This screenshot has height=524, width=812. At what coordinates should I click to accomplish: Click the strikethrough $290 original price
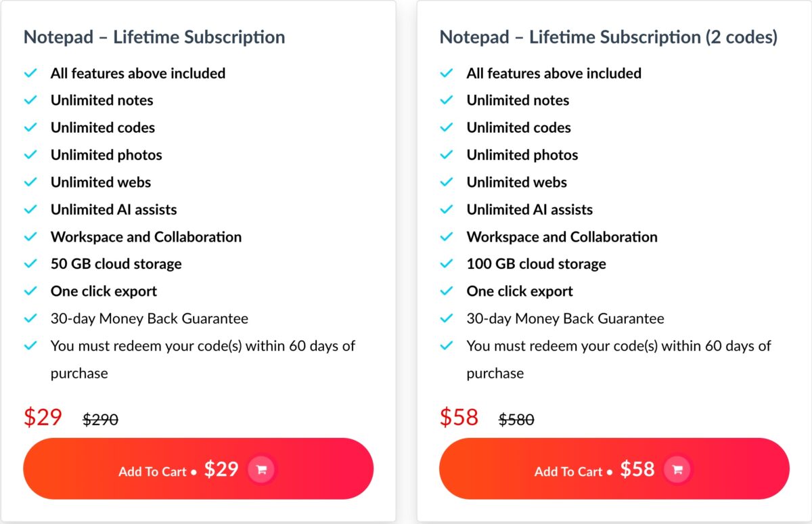tap(100, 420)
